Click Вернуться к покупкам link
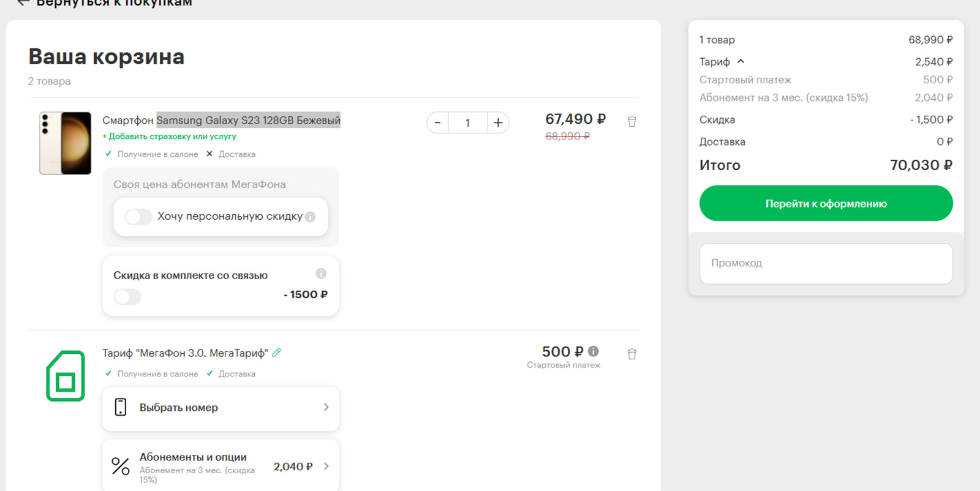The image size is (980, 491). point(115,2)
